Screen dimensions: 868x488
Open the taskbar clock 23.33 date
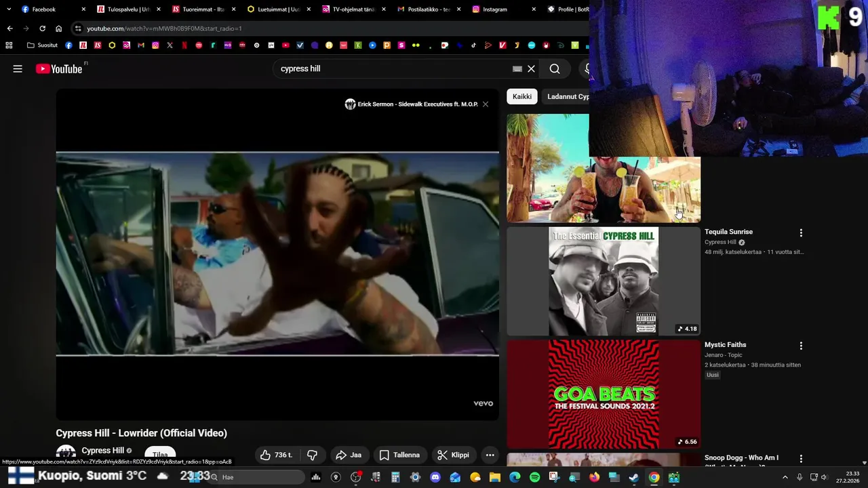848,477
